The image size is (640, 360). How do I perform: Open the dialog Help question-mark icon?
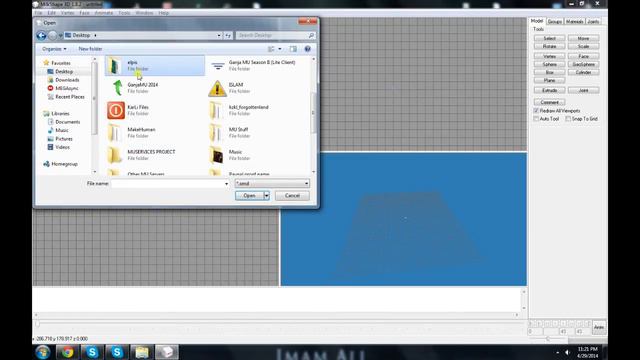(308, 49)
